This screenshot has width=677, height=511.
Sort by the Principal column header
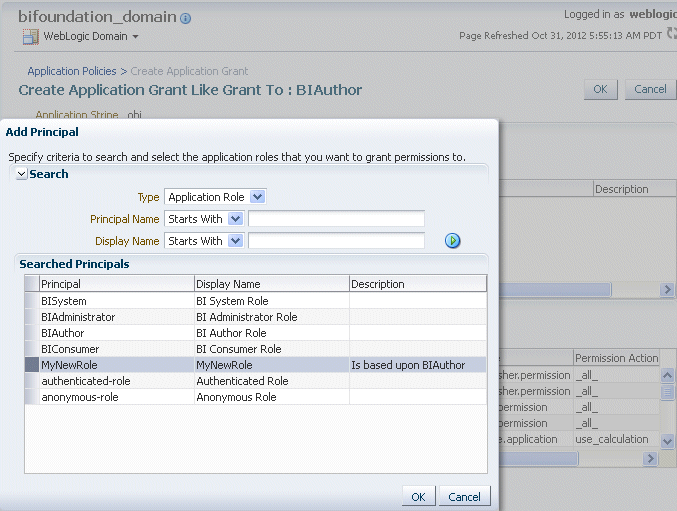117,284
